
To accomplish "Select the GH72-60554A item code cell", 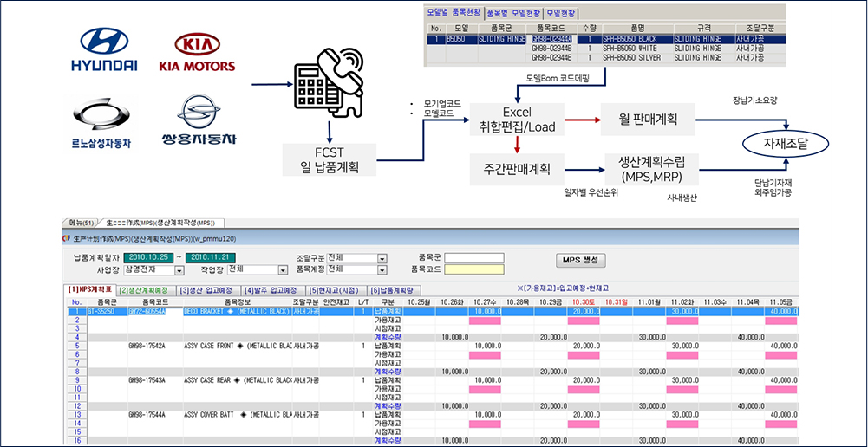I will click(x=155, y=312).
